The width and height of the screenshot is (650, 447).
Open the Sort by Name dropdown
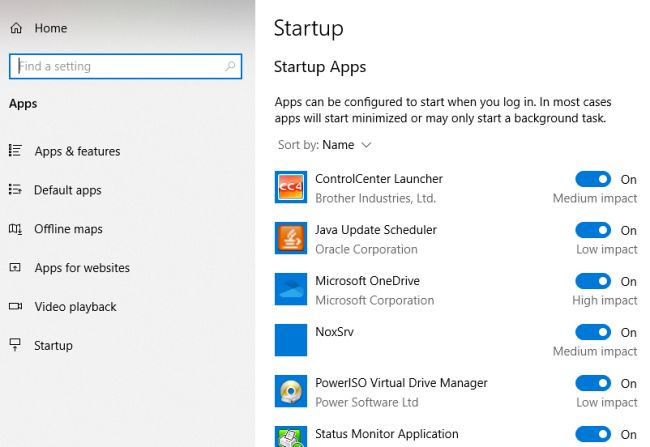325,145
